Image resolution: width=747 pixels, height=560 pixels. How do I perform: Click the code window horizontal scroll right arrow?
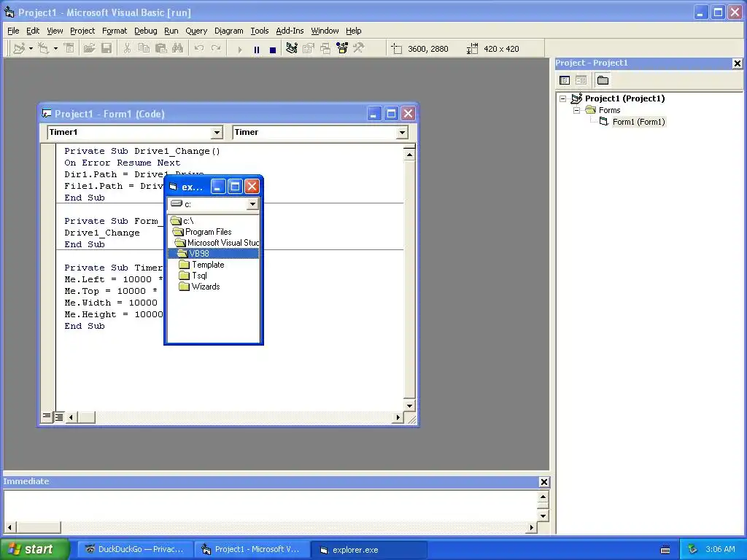(398, 418)
